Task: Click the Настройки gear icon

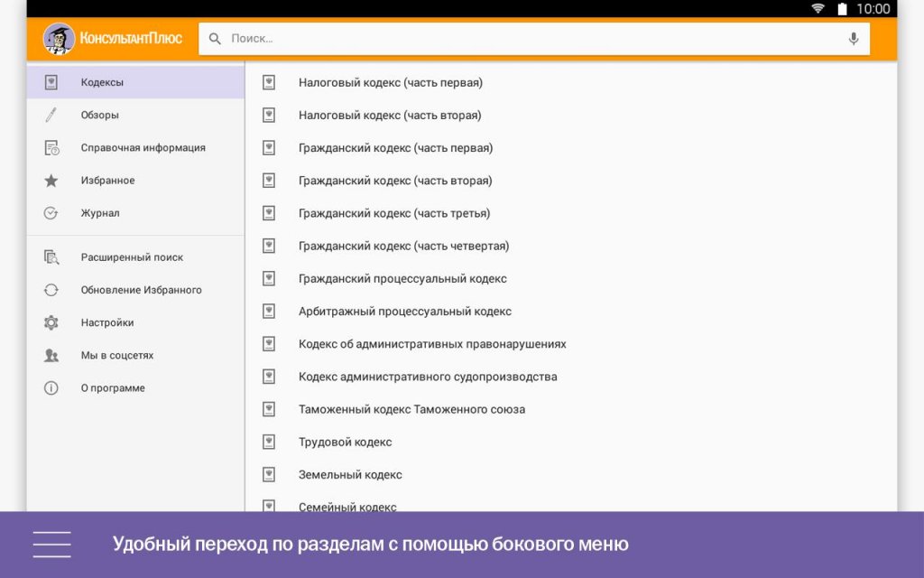Action: (x=51, y=322)
